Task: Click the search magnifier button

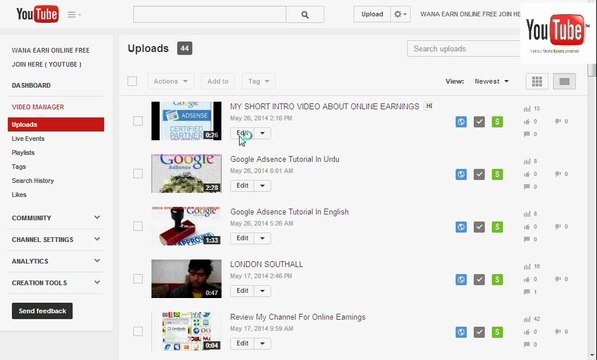Action: tap(305, 14)
